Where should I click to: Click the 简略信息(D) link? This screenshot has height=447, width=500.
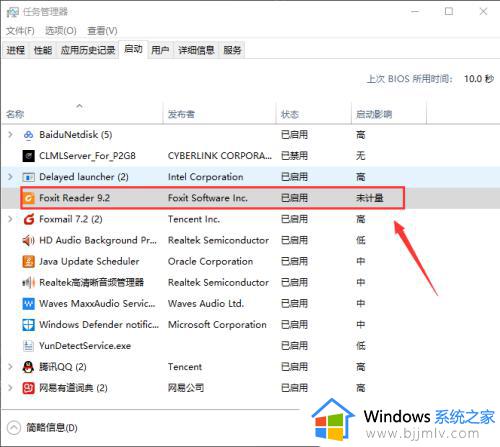coord(52,428)
